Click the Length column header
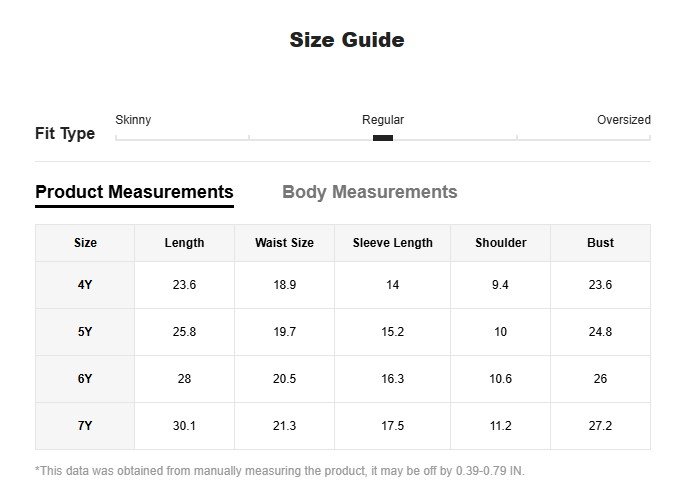Viewport: 680px width, 493px height. coord(184,243)
